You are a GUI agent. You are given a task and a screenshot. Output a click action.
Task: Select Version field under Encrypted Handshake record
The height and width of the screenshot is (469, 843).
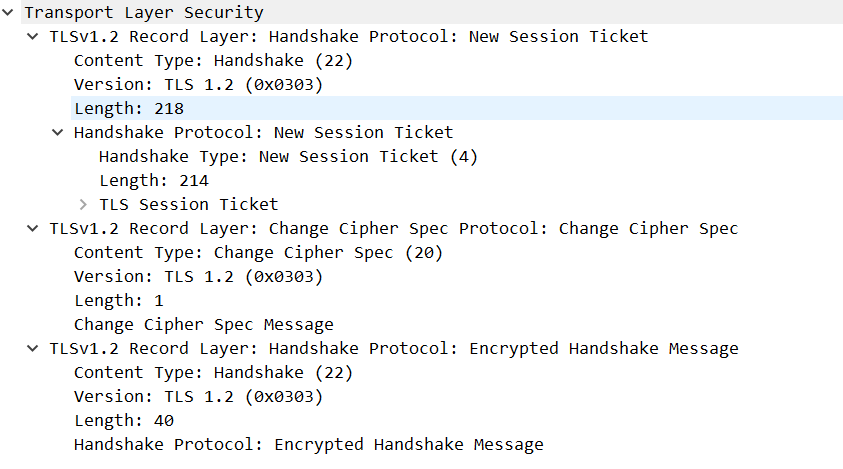[x=198, y=397]
